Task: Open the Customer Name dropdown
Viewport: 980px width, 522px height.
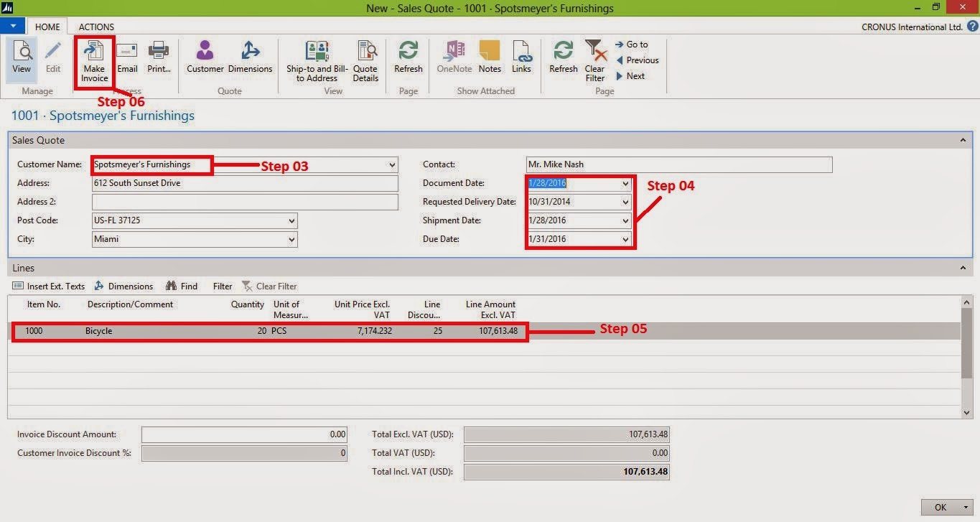Action: tap(392, 164)
